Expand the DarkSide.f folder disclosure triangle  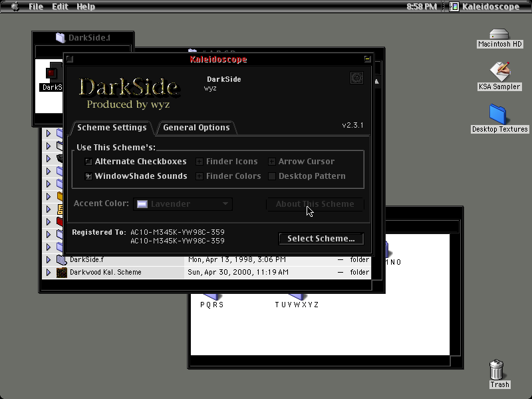[x=49, y=259]
